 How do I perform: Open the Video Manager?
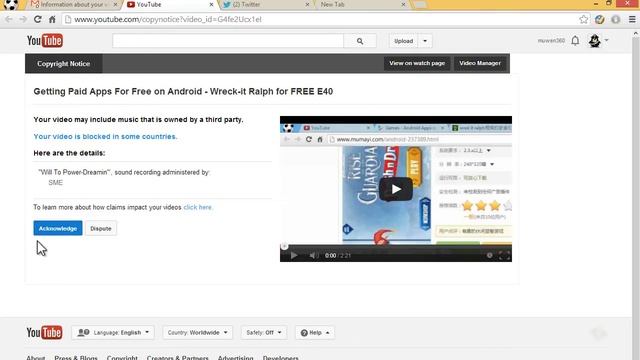(x=480, y=63)
